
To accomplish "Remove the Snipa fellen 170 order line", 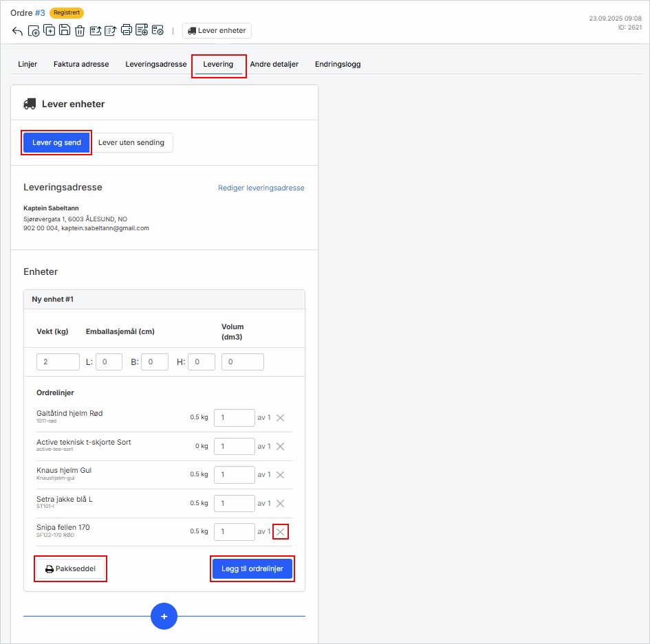I will coord(280,532).
